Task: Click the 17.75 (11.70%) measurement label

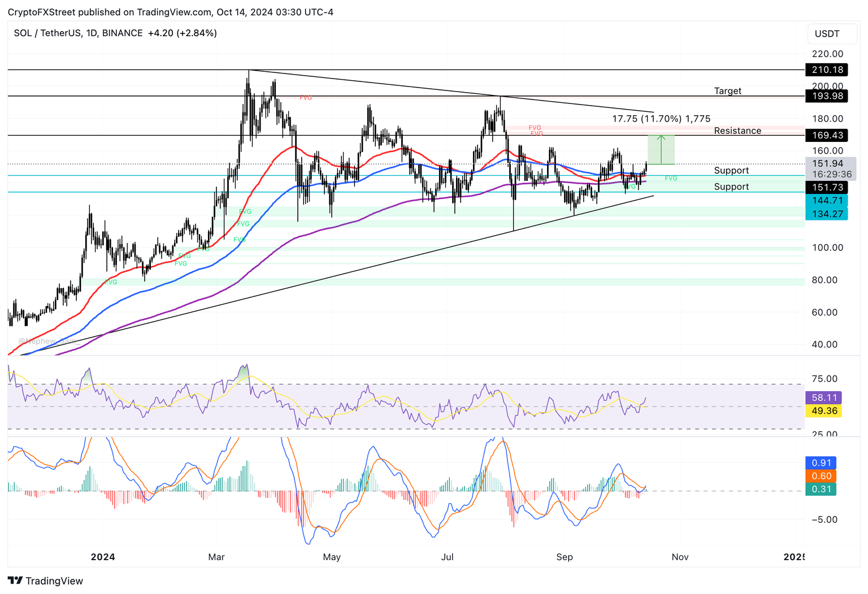Action: pyautogui.click(x=661, y=119)
